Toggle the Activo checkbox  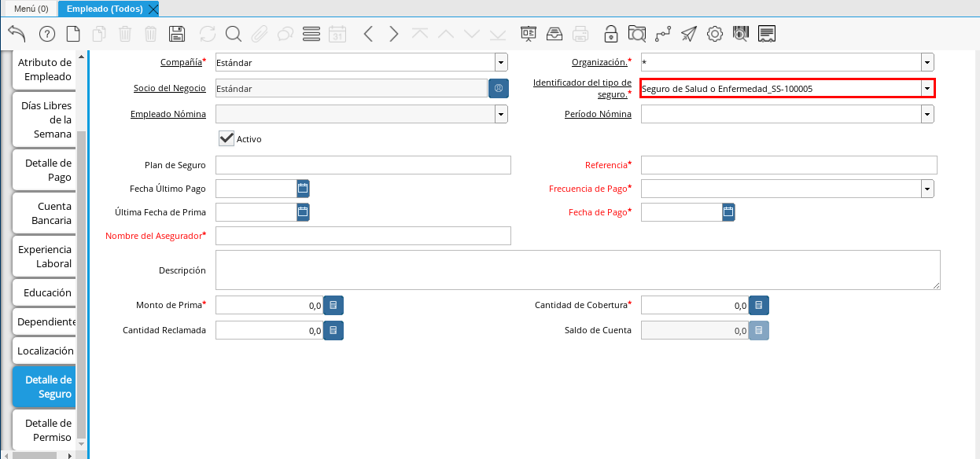(x=227, y=138)
